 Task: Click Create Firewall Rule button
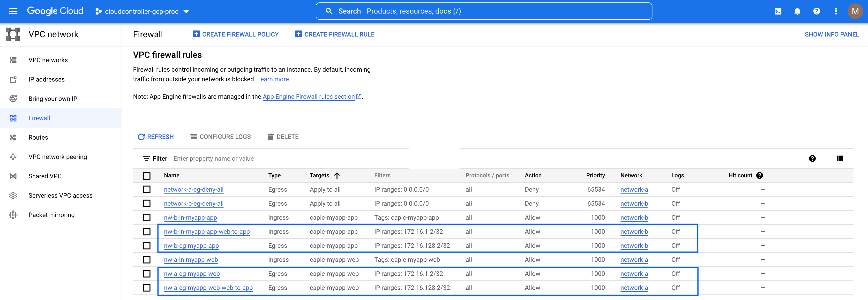tap(335, 34)
